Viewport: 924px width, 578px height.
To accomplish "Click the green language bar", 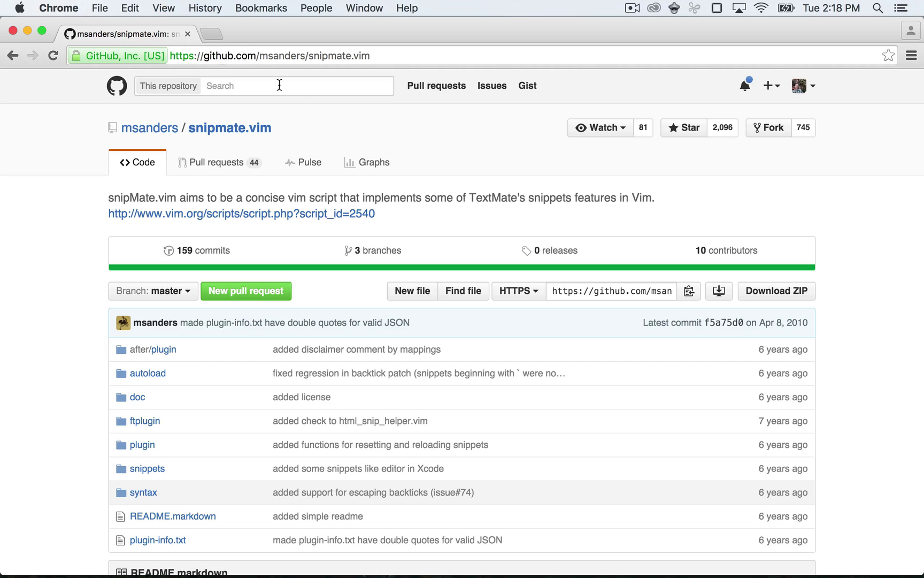I will tap(462, 268).
